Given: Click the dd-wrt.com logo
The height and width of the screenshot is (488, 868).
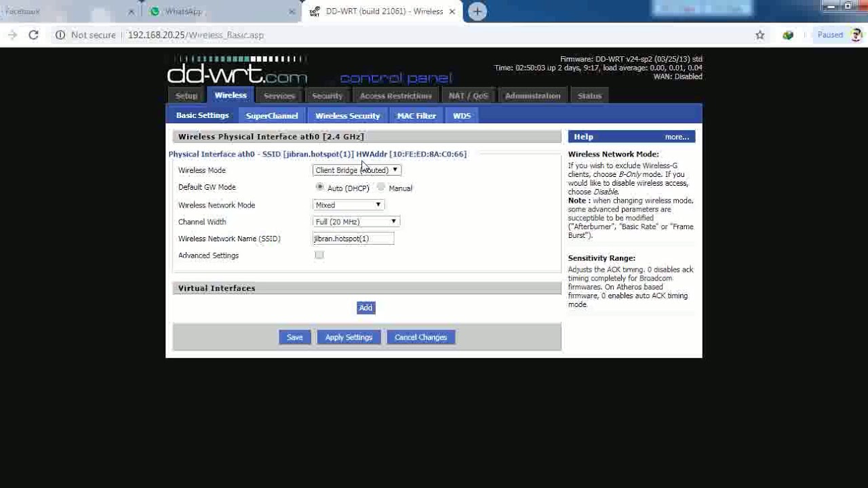Looking at the screenshot, I should 237,70.
